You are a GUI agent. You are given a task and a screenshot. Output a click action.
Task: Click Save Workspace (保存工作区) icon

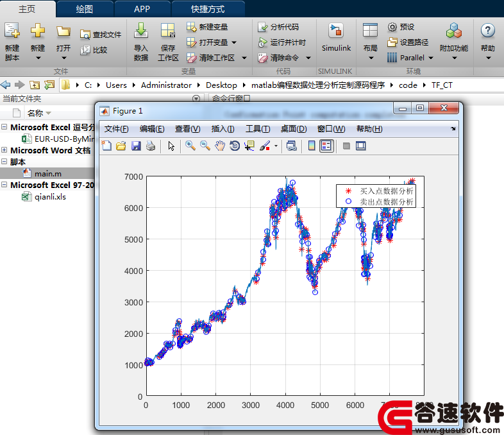(x=168, y=31)
